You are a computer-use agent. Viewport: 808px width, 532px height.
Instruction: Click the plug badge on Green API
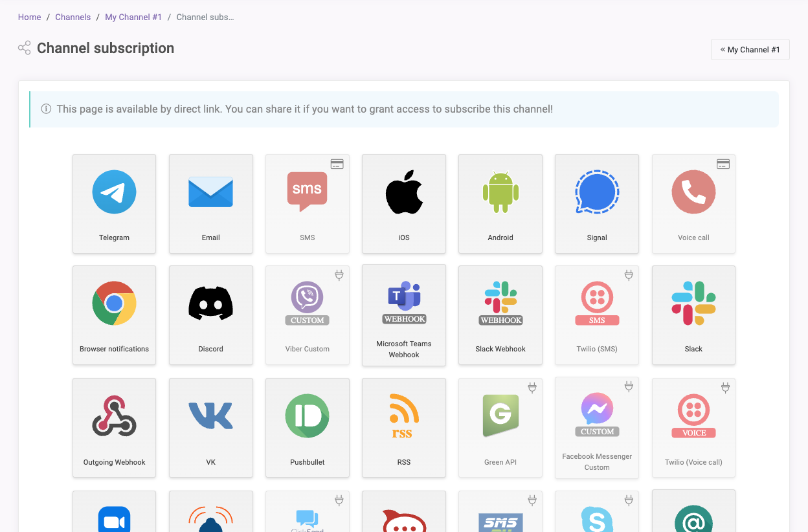coord(532,388)
